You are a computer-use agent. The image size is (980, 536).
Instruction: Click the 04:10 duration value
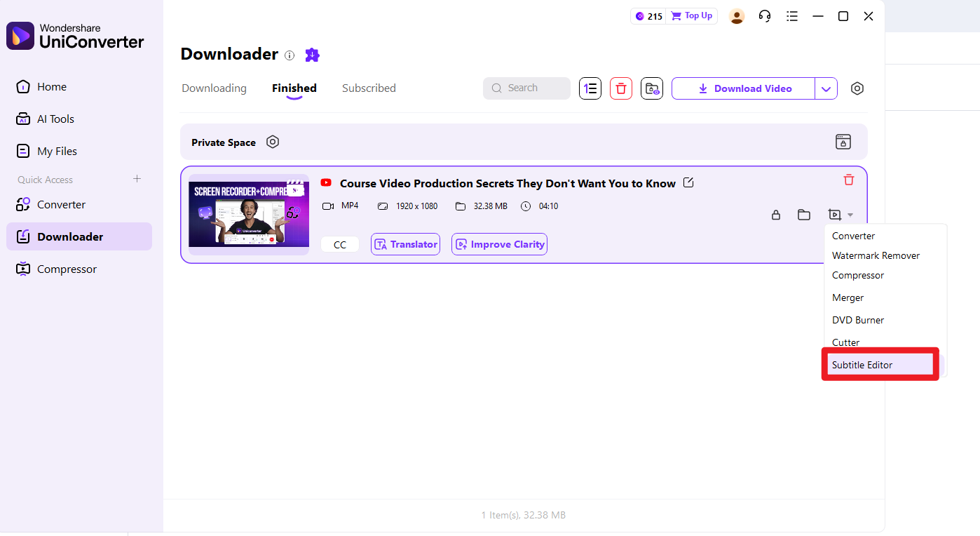tap(548, 206)
